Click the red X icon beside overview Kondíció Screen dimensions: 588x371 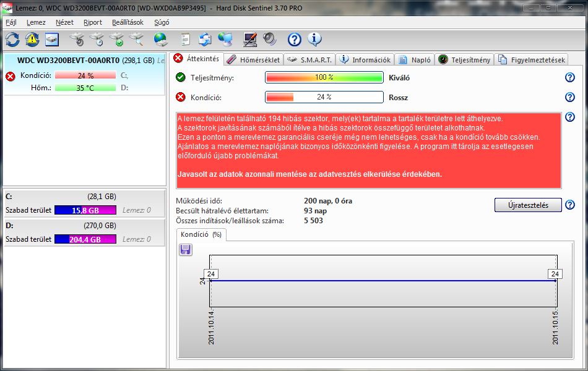[x=181, y=97]
